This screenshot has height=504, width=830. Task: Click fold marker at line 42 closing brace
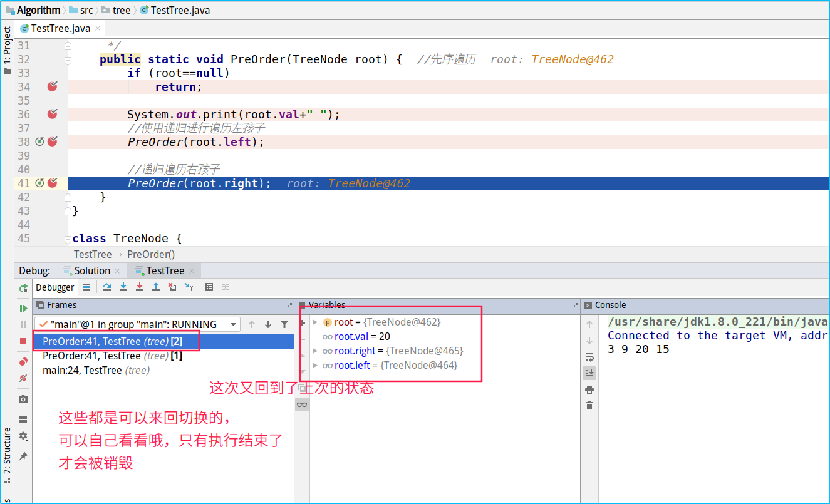pyautogui.click(x=68, y=197)
